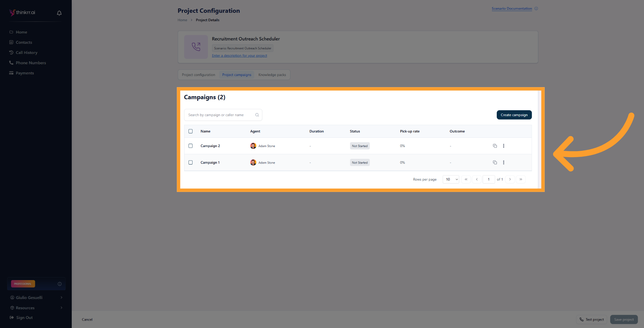Go to last page of campaigns
Screen dimensions: 644x328
pos(521,180)
